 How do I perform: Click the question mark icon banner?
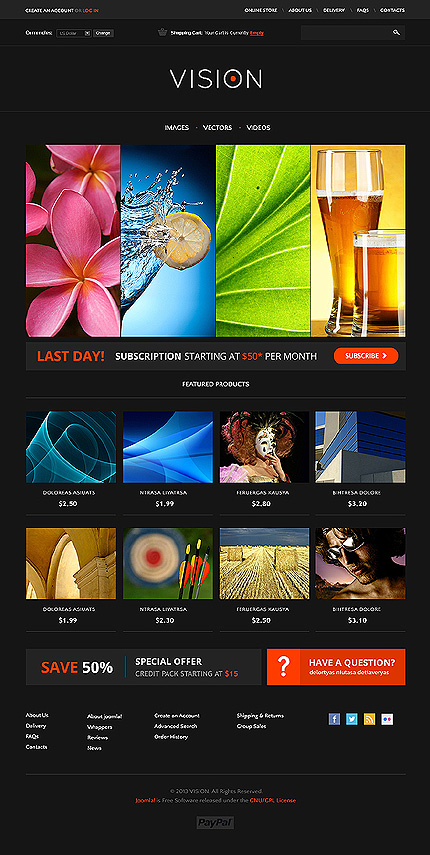tap(283, 666)
